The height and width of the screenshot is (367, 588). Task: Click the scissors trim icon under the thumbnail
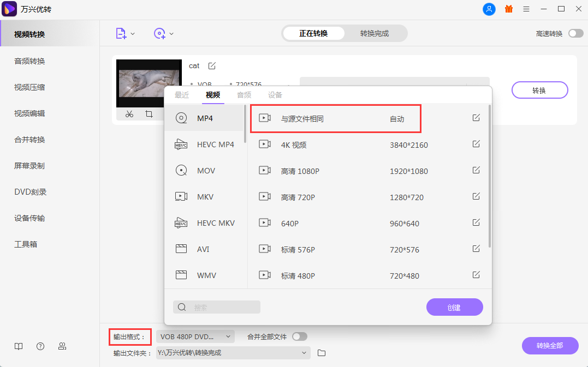point(129,114)
